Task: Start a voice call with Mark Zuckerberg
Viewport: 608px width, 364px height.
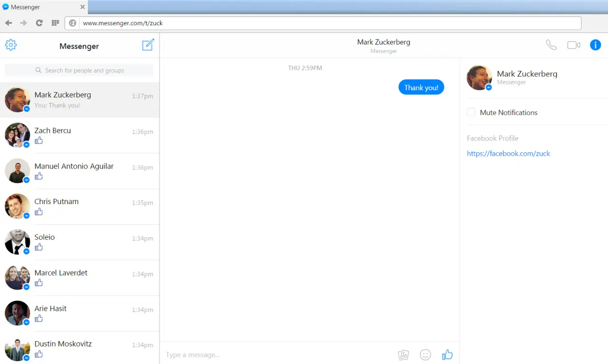Action: pyautogui.click(x=551, y=45)
